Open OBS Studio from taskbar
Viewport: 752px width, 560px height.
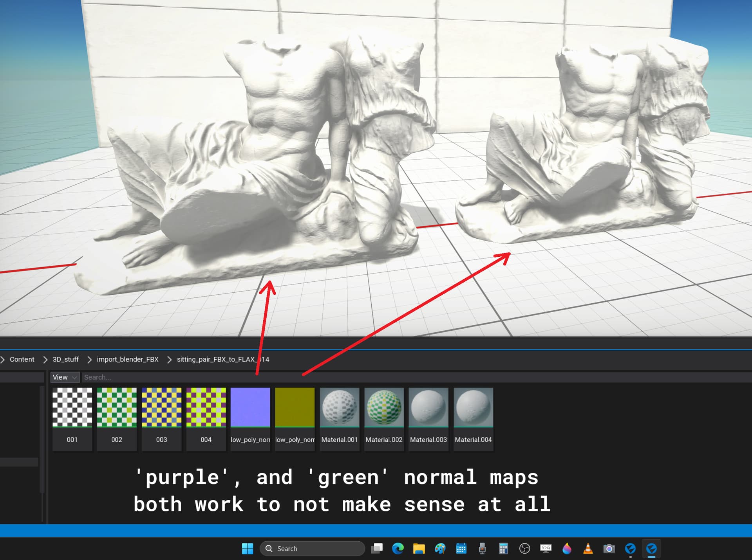pos(524,549)
